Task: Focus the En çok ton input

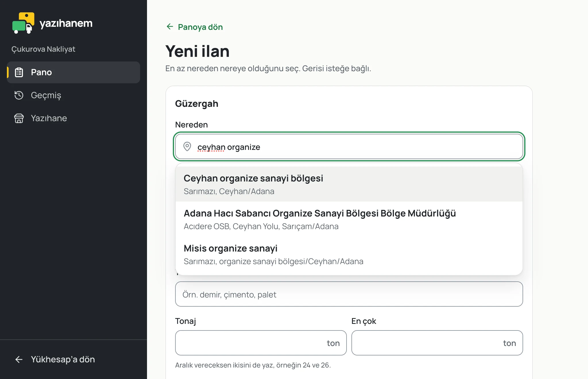Action: [x=437, y=343]
